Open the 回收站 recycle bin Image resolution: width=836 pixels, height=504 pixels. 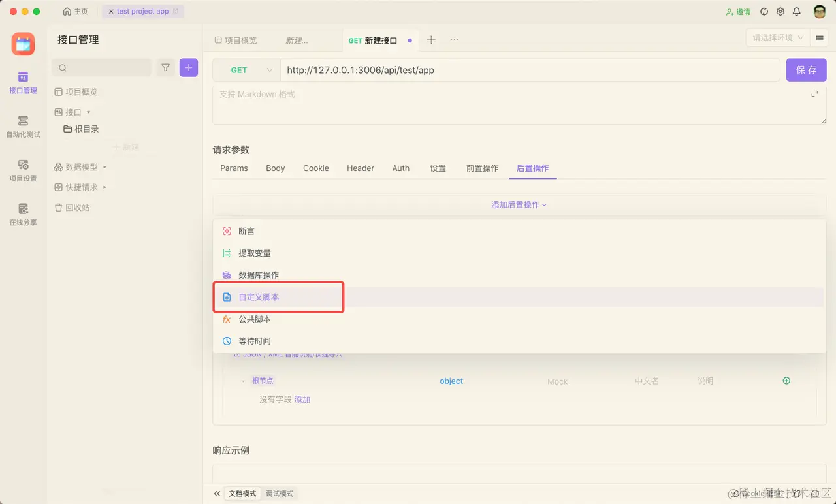tap(72, 208)
